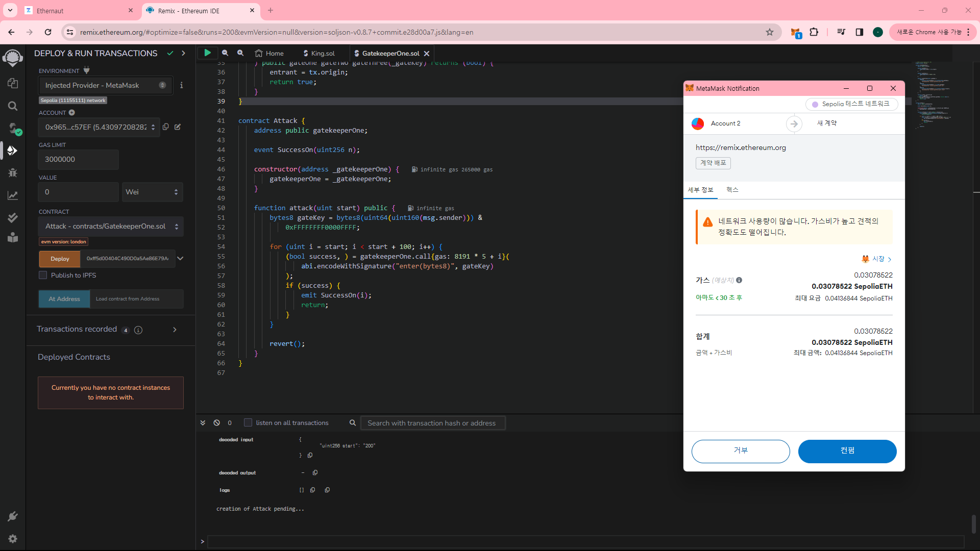980x551 pixels.
Task: Open the Search in files sidebar icon
Action: coord(13,106)
